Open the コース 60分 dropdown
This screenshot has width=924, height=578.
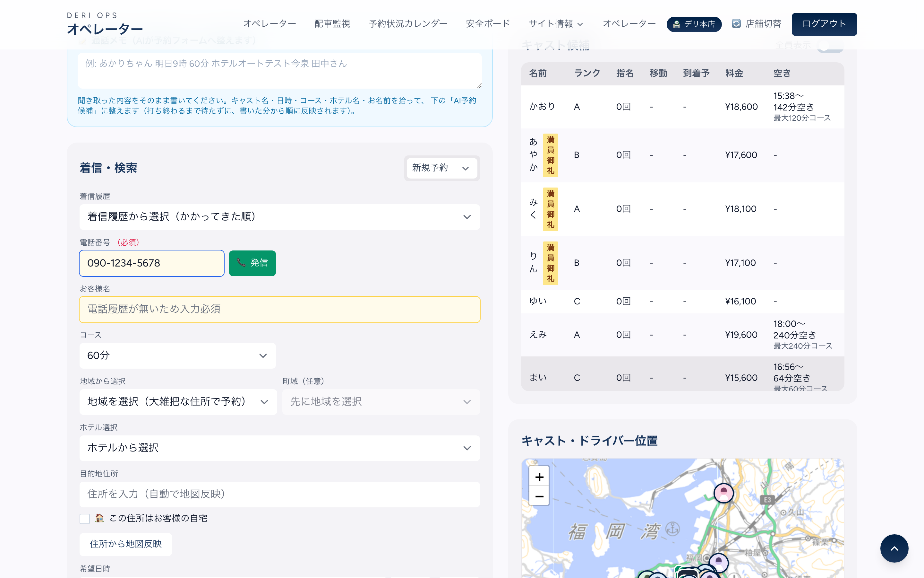(177, 355)
